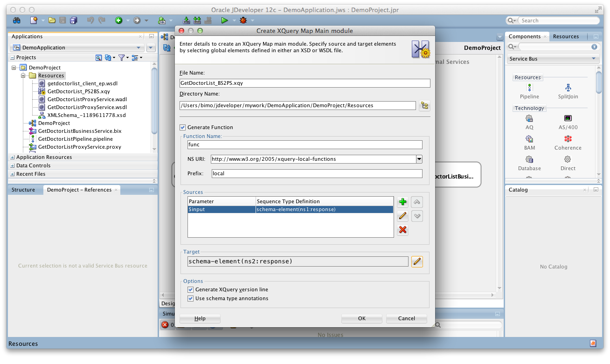Open the directory browse icon for Directory Name

[x=424, y=105]
